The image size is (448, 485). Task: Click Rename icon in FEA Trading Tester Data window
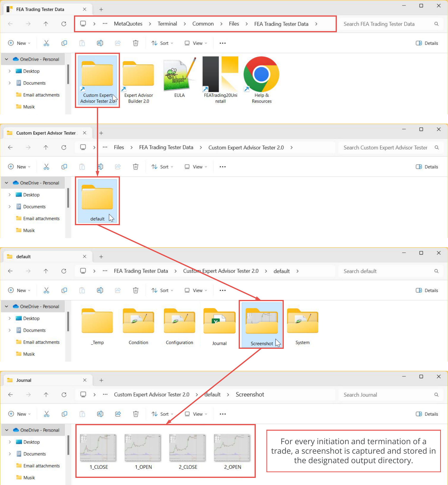click(100, 43)
